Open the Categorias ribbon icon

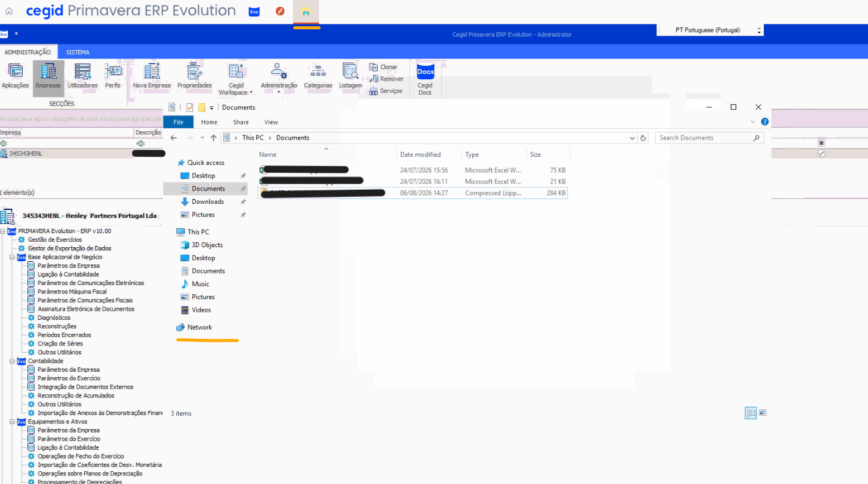tap(318, 76)
